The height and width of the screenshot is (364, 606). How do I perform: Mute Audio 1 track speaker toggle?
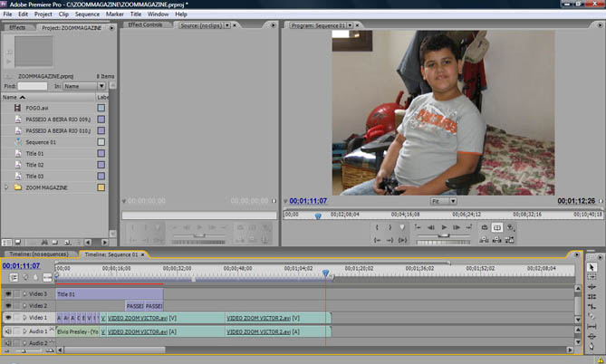click(8, 331)
